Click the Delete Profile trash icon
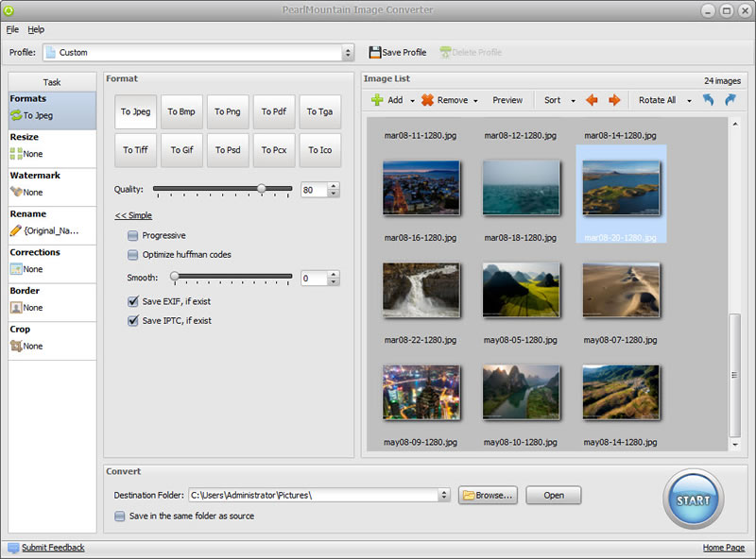 tap(445, 52)
